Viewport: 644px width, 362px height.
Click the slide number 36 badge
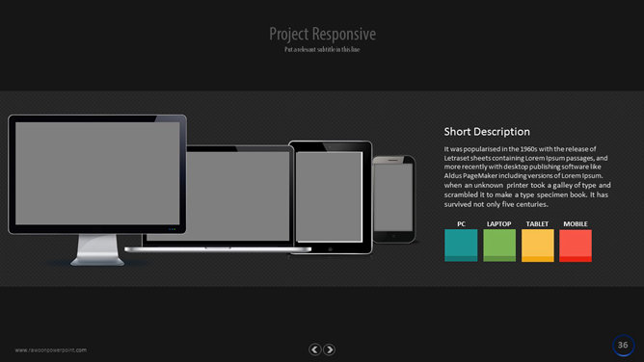pos(623,346)
